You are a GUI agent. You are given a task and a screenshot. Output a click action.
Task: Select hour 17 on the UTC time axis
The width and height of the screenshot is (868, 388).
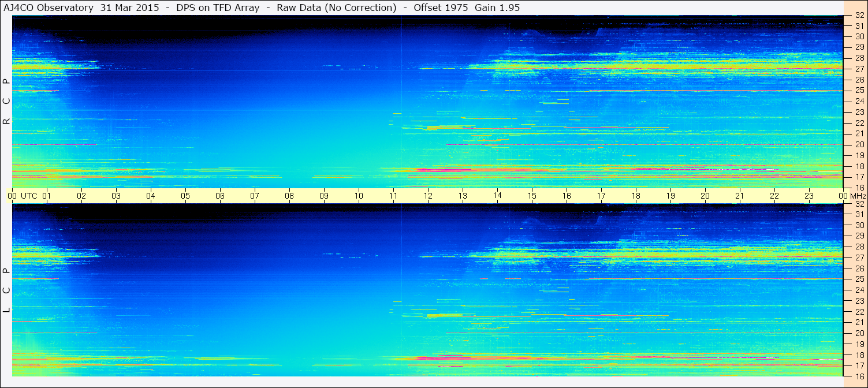(601, 196)
